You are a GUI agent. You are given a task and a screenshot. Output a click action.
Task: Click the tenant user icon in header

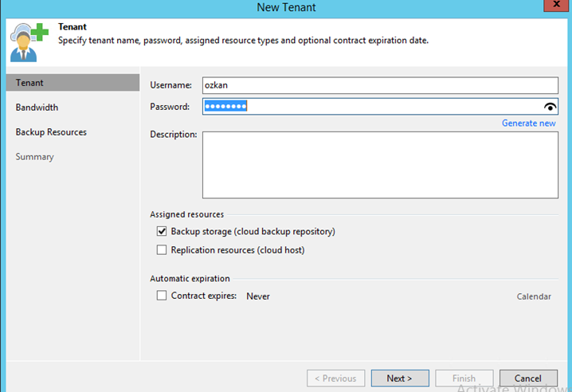point(29,42)
